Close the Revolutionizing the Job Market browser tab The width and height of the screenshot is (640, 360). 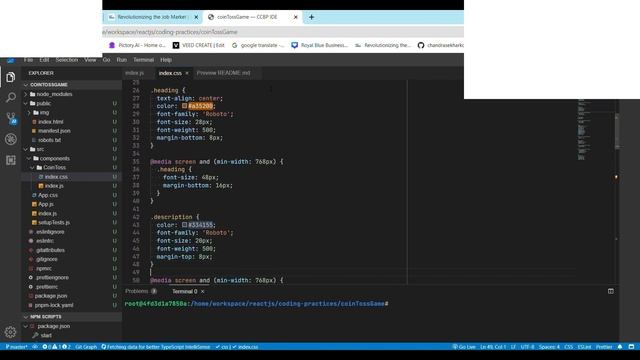[x=196, y=17]
